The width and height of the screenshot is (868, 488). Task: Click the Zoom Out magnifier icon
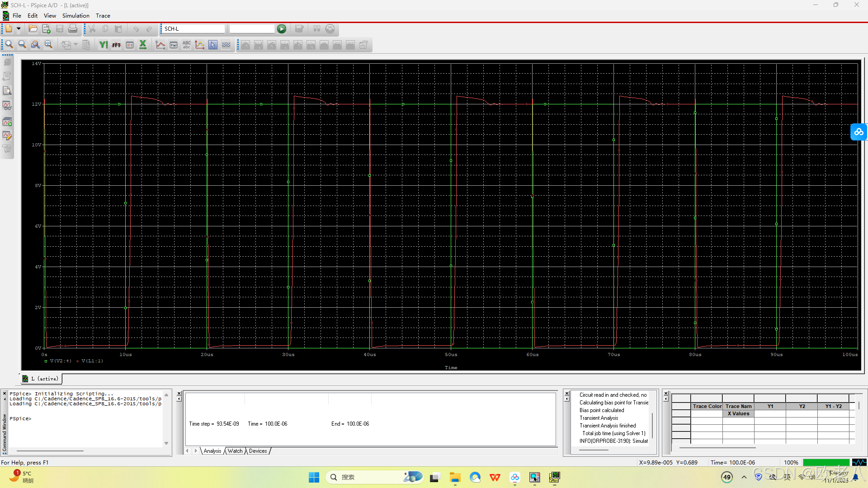[22, 45]
